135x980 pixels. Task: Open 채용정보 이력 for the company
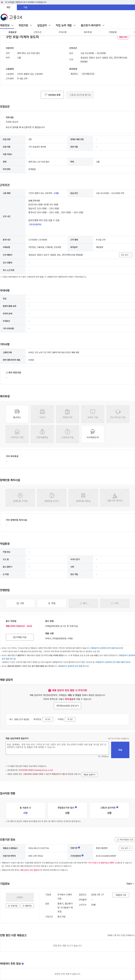(121, 895)
